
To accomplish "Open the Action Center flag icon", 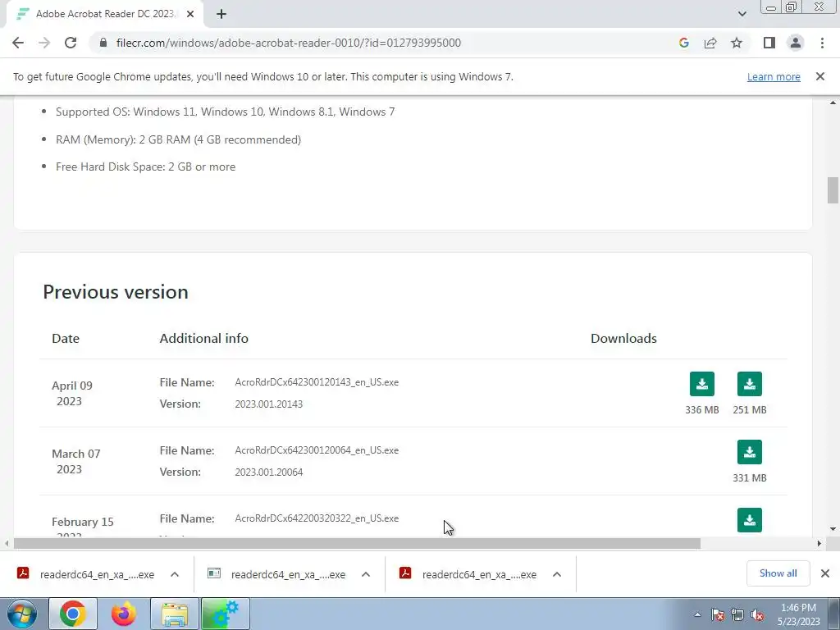I will click(718, 614).
